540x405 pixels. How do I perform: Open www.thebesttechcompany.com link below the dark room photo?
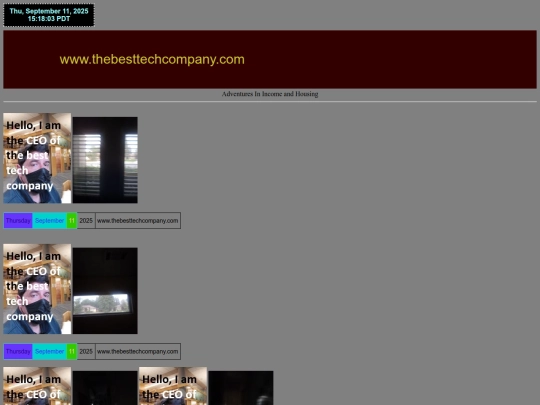(x=138, y=351)
